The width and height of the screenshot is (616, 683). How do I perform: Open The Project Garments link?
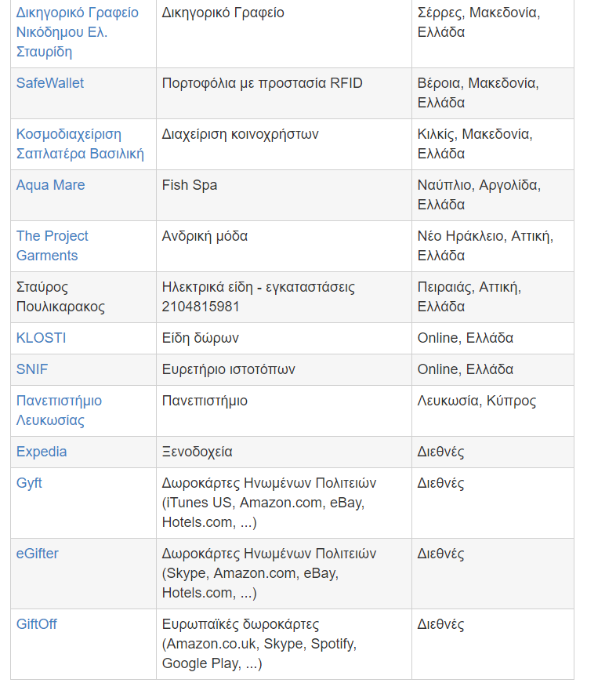pos(52,245)
